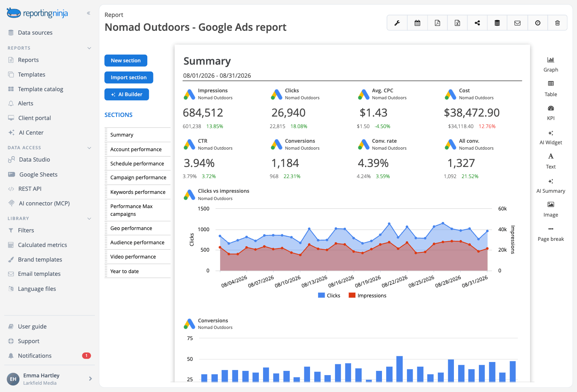Collapse the REPORTS sidebar group
The width and height of the screenshot is (577, 392).
pyautogui.click(x=89, y=48)
